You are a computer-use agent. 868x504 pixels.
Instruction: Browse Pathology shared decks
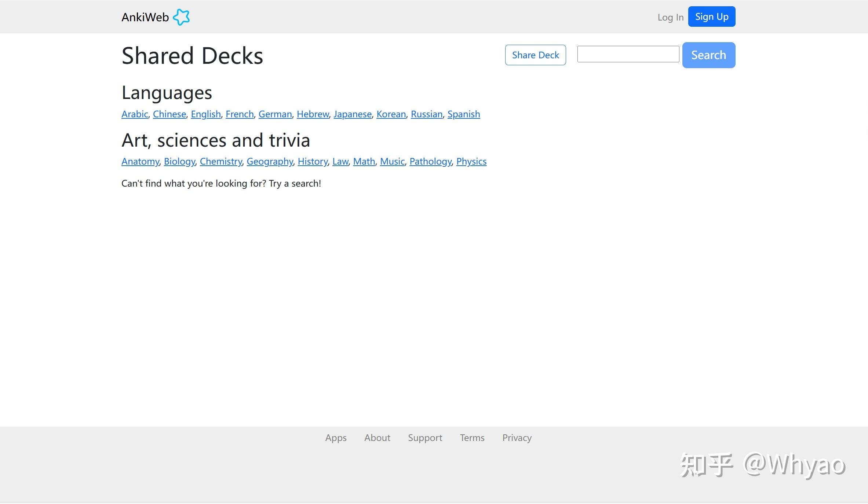pyautogui.click(x=430, y=161)
